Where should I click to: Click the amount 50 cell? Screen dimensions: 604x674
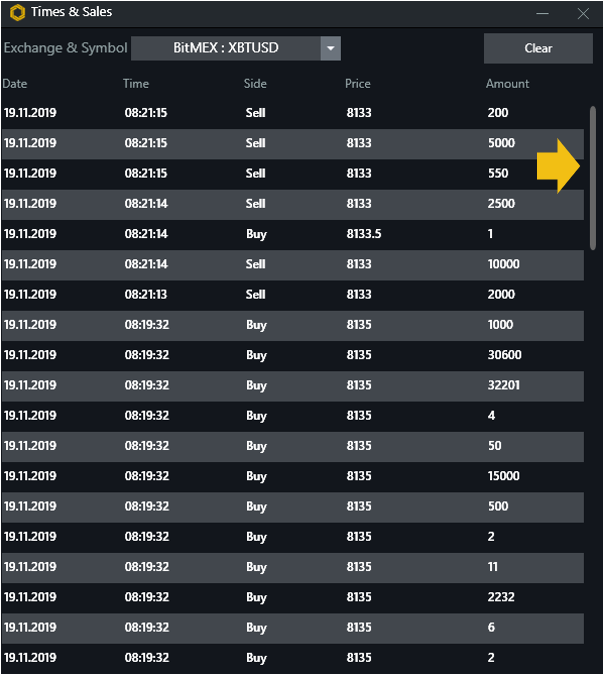click(495, 446)
